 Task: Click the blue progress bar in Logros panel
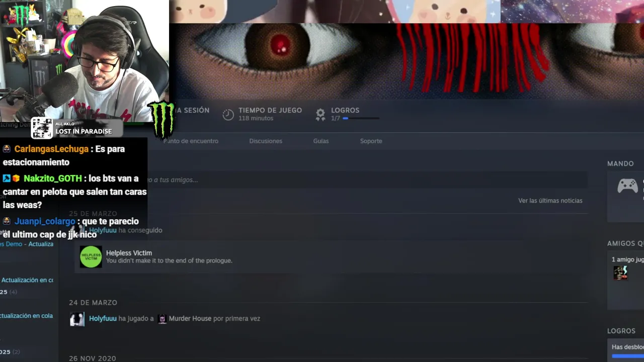click(628, 356)
